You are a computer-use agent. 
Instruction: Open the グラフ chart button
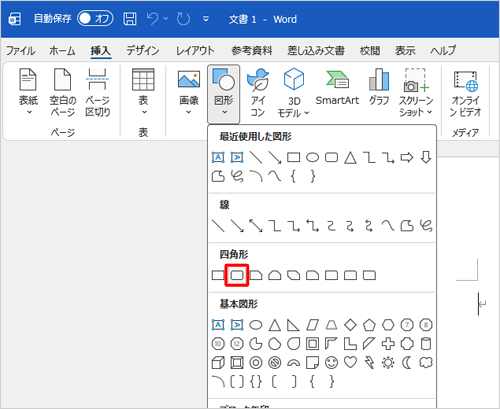tap(379, 87)
